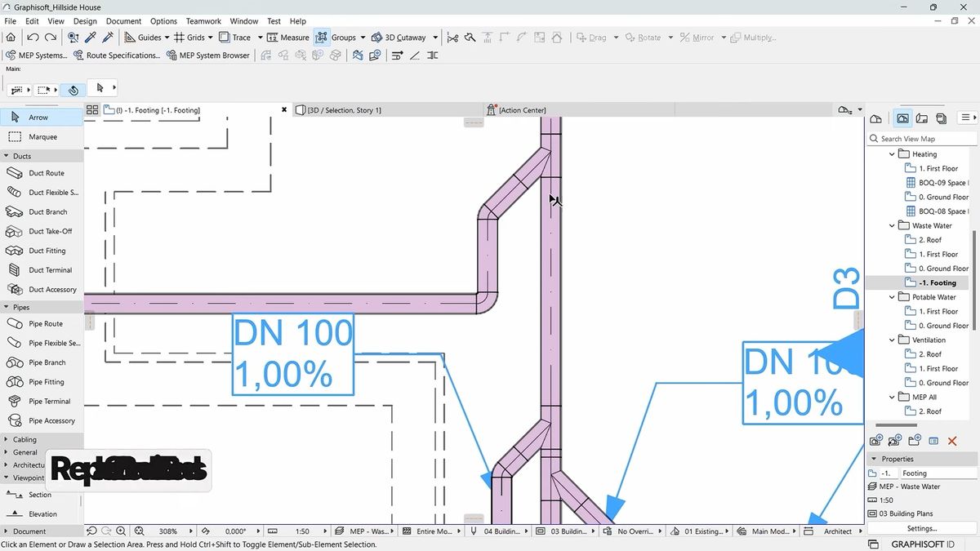Click in the Search View Map field

pos(921,138)
